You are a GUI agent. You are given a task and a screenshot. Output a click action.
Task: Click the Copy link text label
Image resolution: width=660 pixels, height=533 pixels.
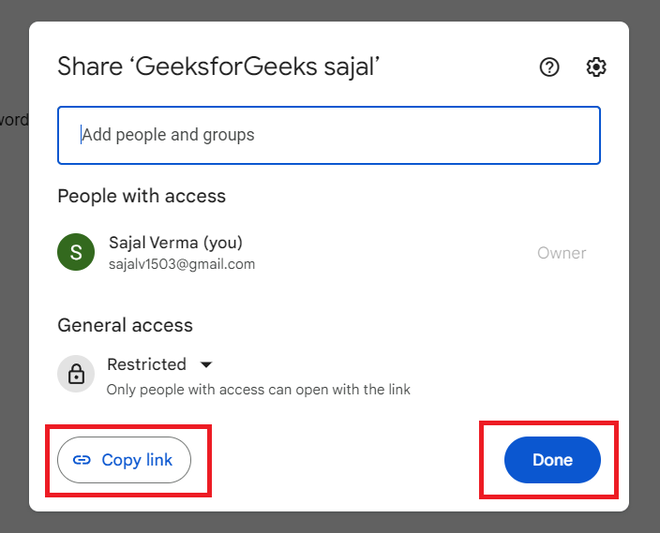tap(137, 460)
